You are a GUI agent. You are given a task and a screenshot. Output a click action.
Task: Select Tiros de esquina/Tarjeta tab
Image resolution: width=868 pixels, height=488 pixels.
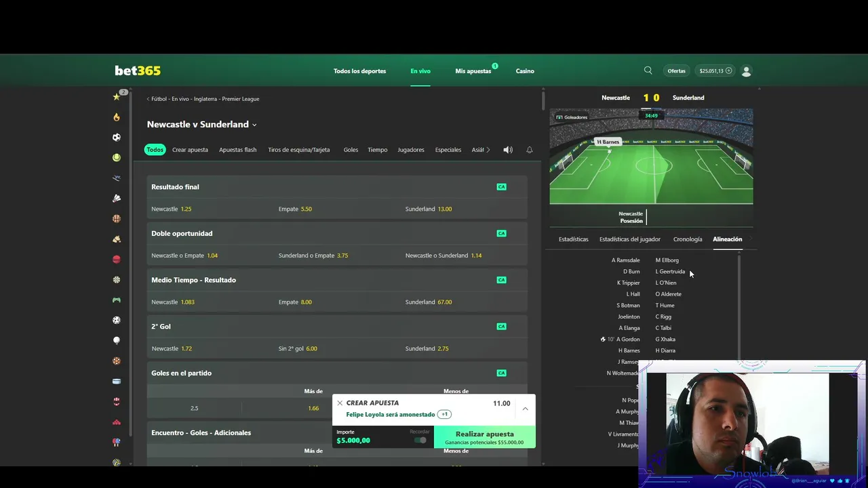tap(298, 150)
